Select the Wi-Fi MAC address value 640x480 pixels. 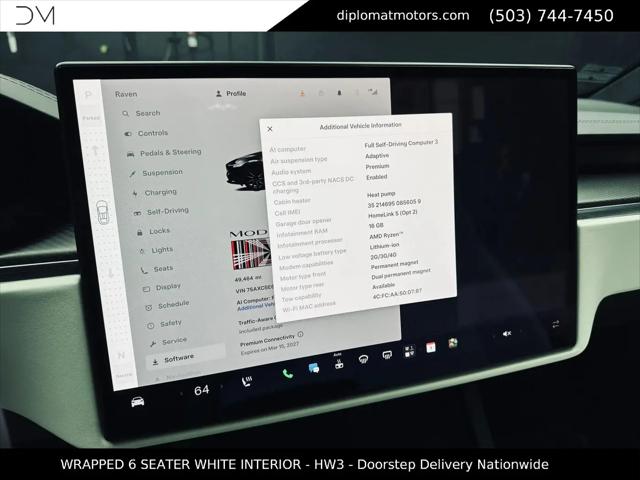[397, 293]
